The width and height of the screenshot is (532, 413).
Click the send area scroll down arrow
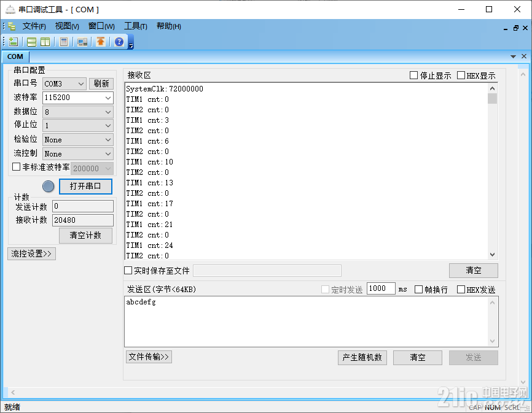coord(492,341)
